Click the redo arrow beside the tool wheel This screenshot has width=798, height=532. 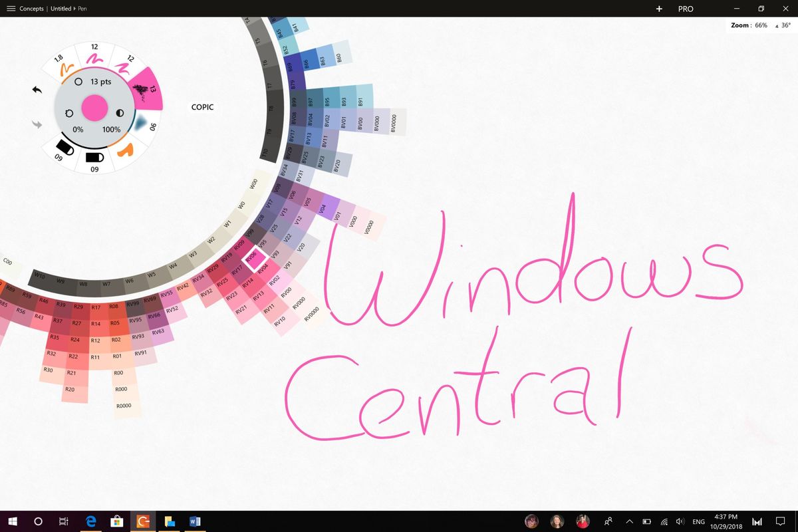[36, 122]
